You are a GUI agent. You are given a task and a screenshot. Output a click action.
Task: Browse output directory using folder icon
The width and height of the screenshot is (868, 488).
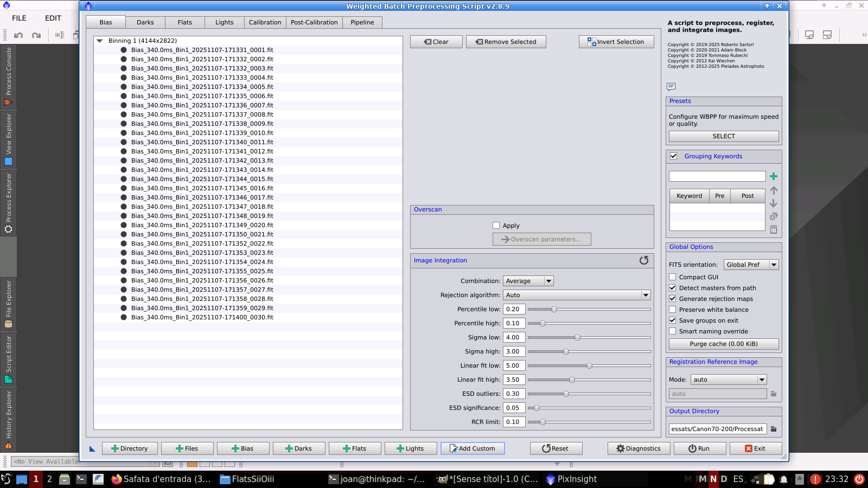click(774, 429)
